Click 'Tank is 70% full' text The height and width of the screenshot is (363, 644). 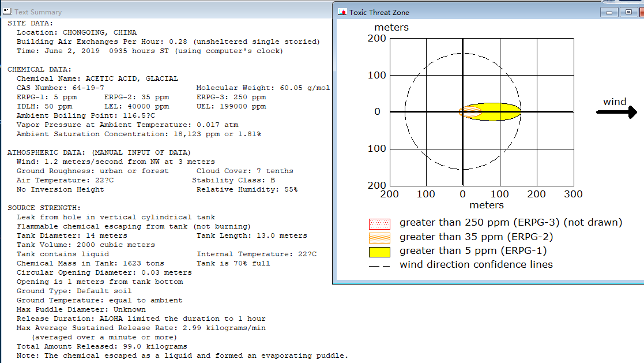click(234, 263)
